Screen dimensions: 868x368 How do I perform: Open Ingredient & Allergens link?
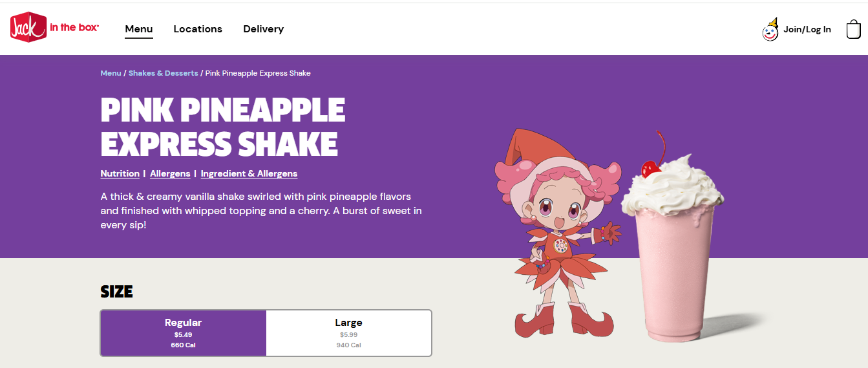tap(249, 173)
